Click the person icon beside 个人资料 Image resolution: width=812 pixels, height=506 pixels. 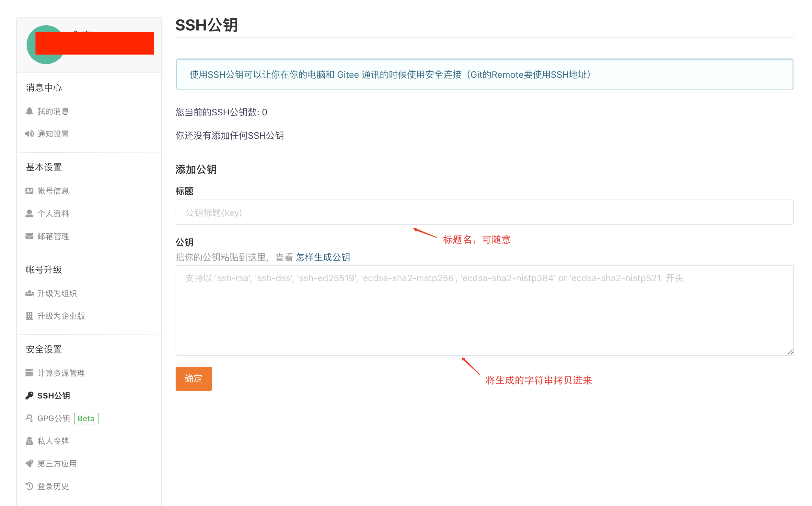click(x=29, y=213)
